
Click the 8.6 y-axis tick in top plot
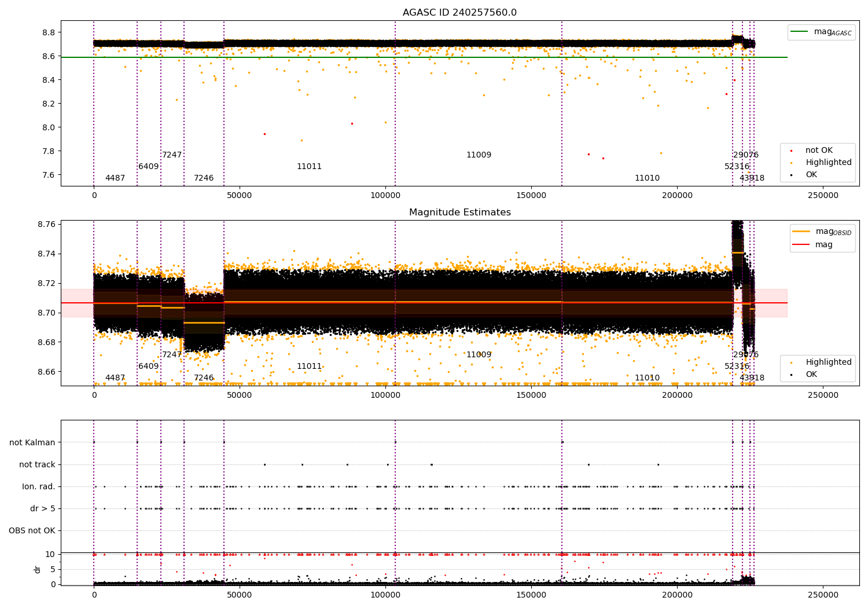pos(49,56)
